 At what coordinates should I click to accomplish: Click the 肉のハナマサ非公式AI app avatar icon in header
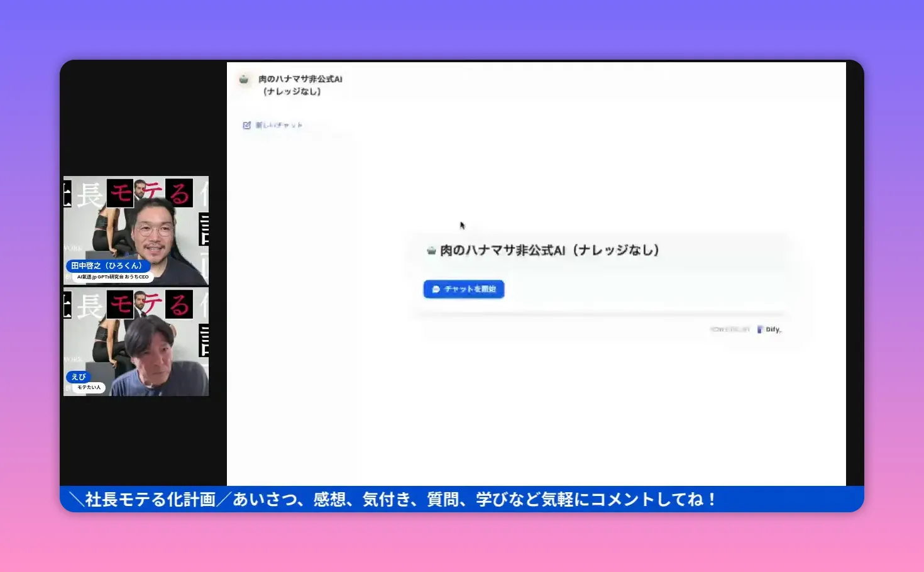point(244,80)
